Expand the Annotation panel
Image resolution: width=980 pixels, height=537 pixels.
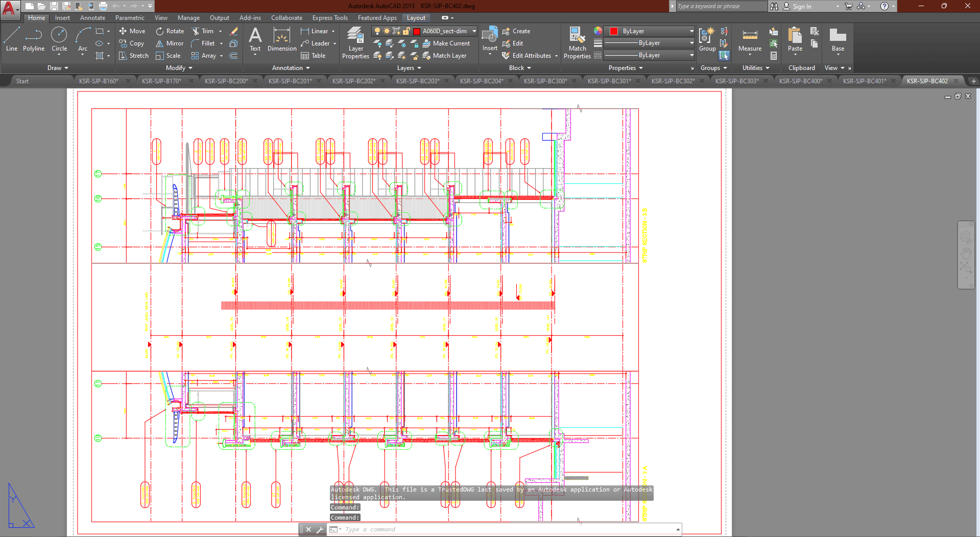[291, 68]
